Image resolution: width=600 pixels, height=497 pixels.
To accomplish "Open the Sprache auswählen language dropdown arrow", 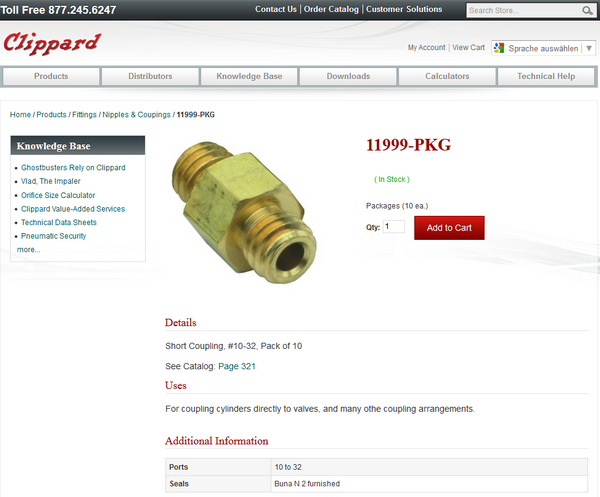I will pos(589,48).
